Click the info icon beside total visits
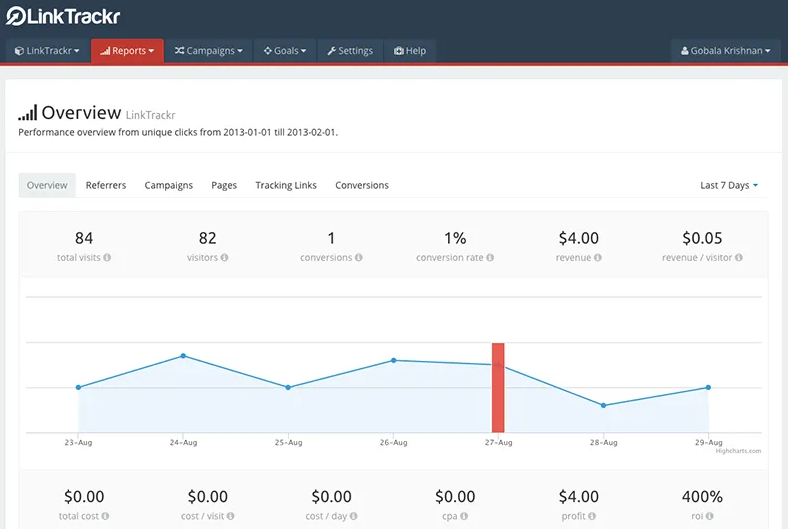Image resolution: width=788 pixels, height=529 pixels. pos(107,258)
